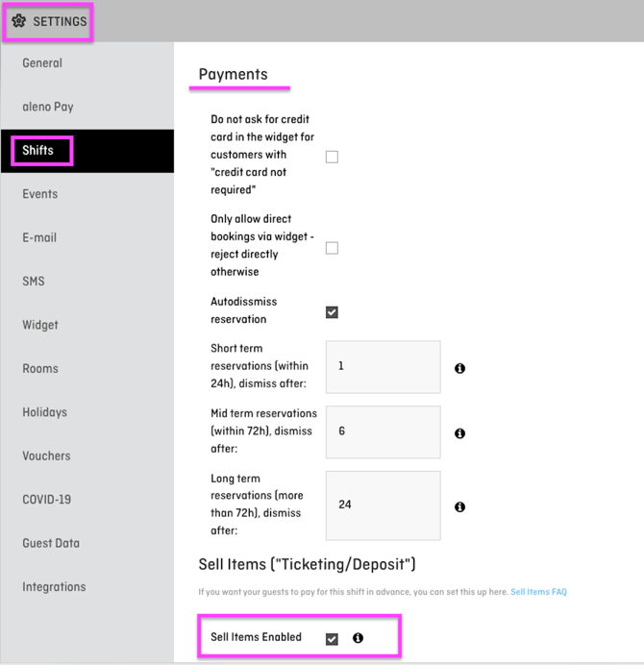Click the short term dismiss hours field
The image size is (644, 665).
(383, 367)
